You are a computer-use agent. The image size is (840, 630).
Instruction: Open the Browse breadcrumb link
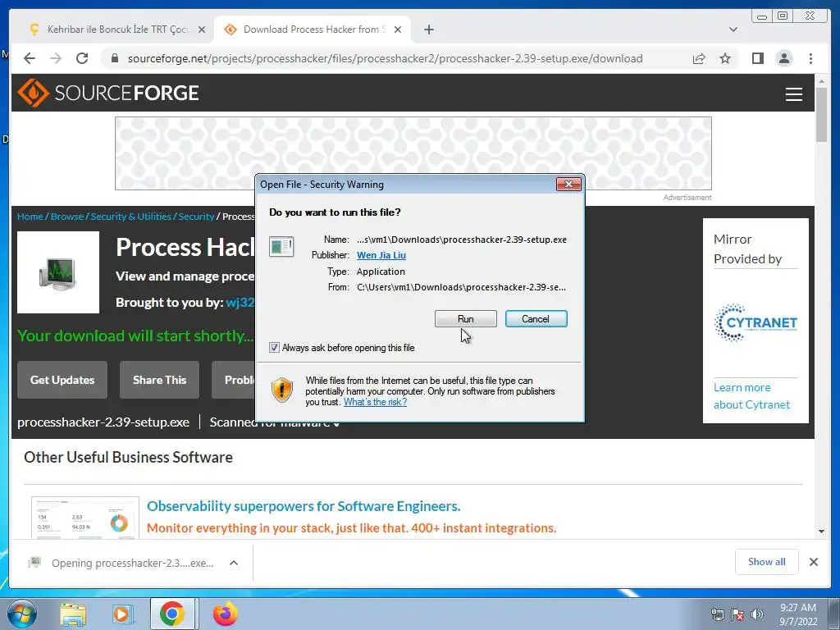point(67,217)
